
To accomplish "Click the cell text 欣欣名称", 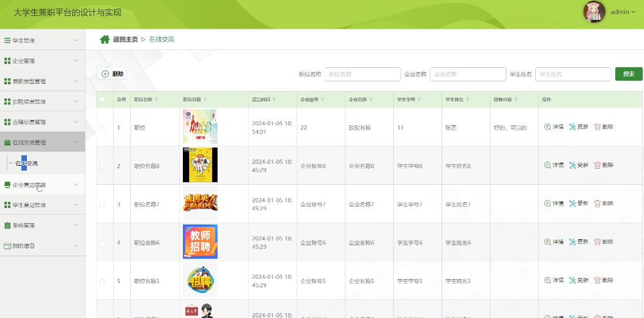I will click(x=360, y=128).
